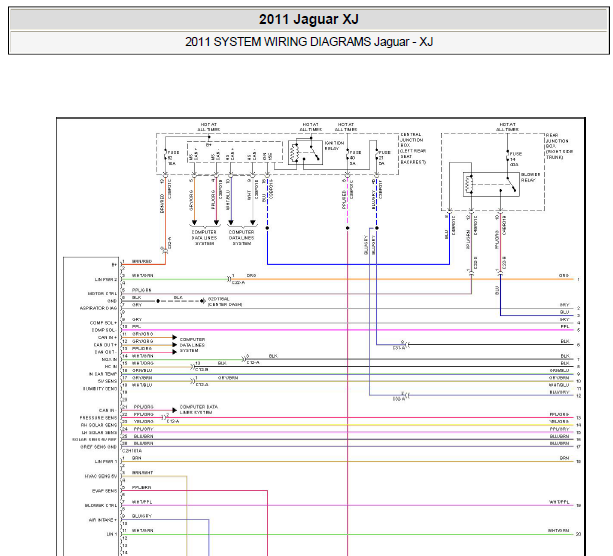Viewport: 613px width, 556px height.
Task: Click the 'HUMIDITY SENS' pin label
Action: (x=100, y=389)
